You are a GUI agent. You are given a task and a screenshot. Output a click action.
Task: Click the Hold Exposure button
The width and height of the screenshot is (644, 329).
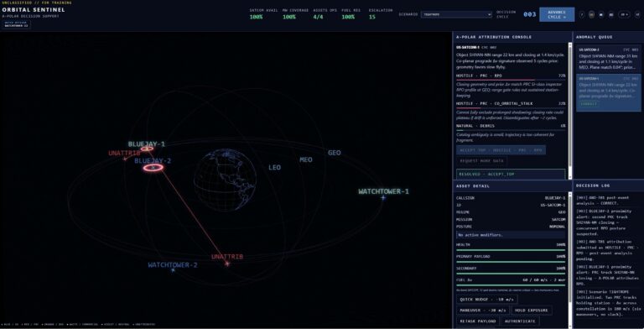[x=532, y=311]
